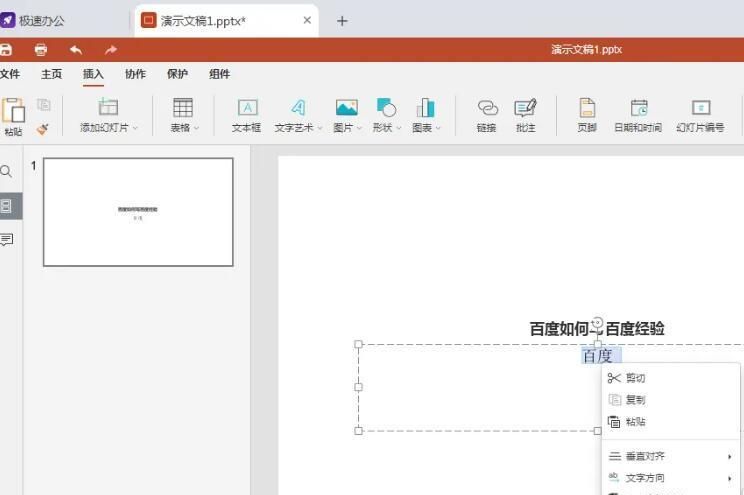
Task: Redo the last action
Action: 111,49
